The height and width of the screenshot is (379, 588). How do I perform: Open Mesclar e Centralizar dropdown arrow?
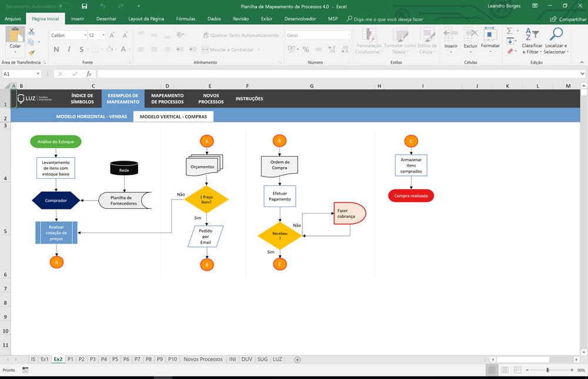[x=259, y=49]
